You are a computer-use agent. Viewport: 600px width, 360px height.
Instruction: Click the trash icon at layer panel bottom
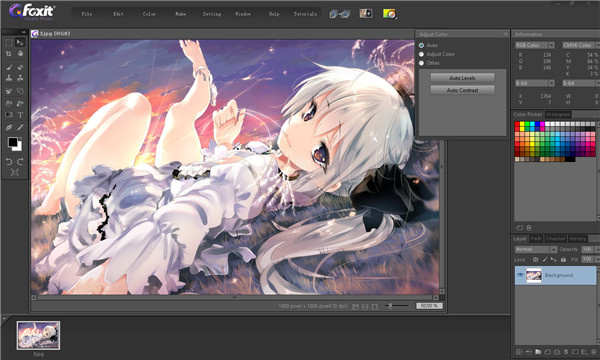point(593,352)
